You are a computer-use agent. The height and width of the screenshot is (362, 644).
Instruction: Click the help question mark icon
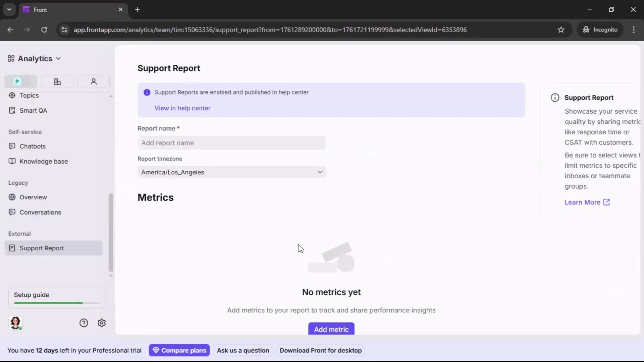pyautogui.click(x=83, y=323)
